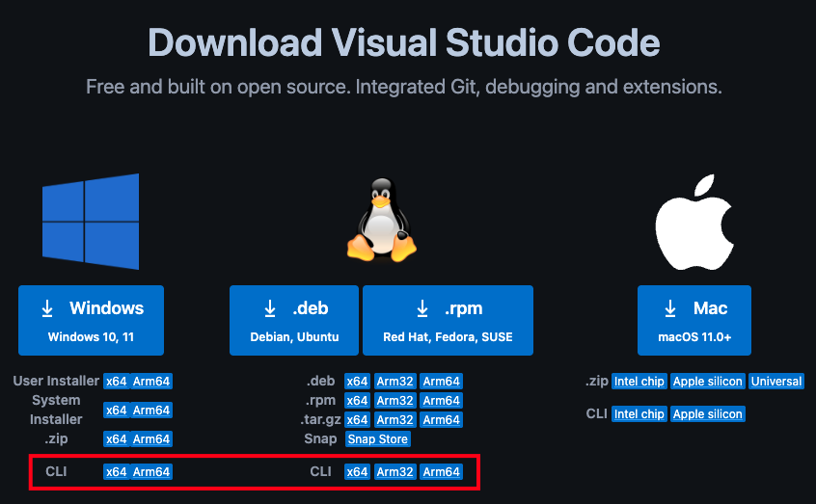Select Windows User Installer x64 link
The image size is (816, 504).
(116, 382)
